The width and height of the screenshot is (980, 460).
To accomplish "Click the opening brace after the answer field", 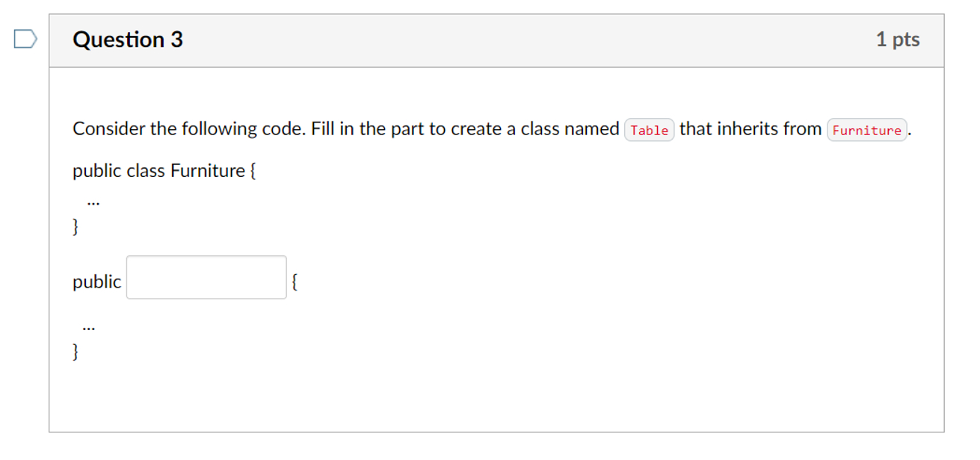I will point(294,281).
